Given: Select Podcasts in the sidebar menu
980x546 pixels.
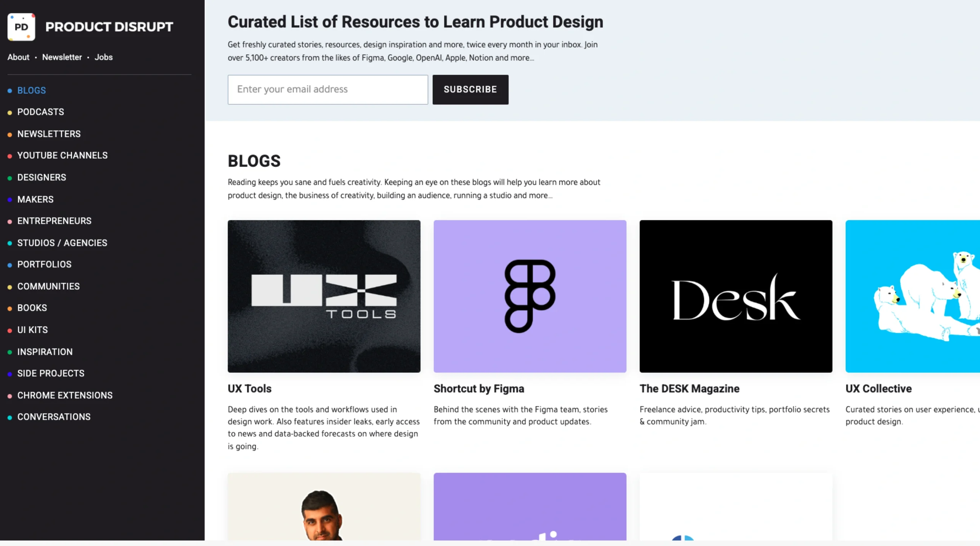Looking at the screenshot, I should pos(41,112).
